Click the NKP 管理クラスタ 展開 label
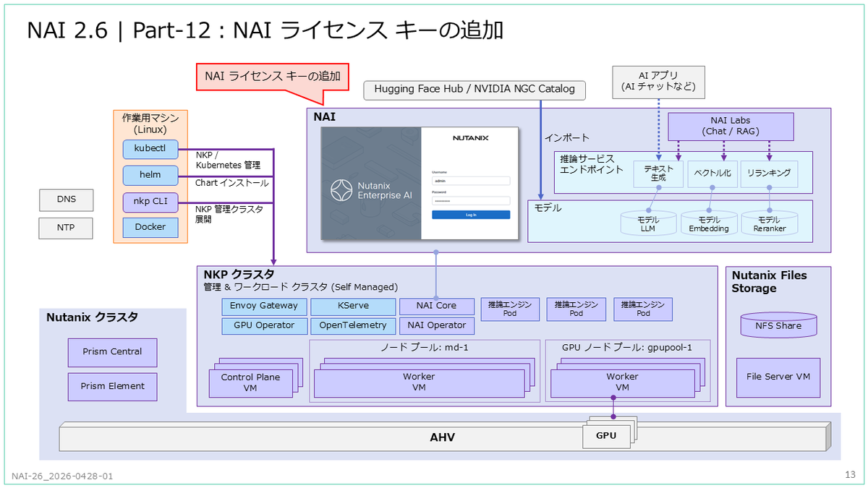Screen dimensions: 868x488 point(229,213)
